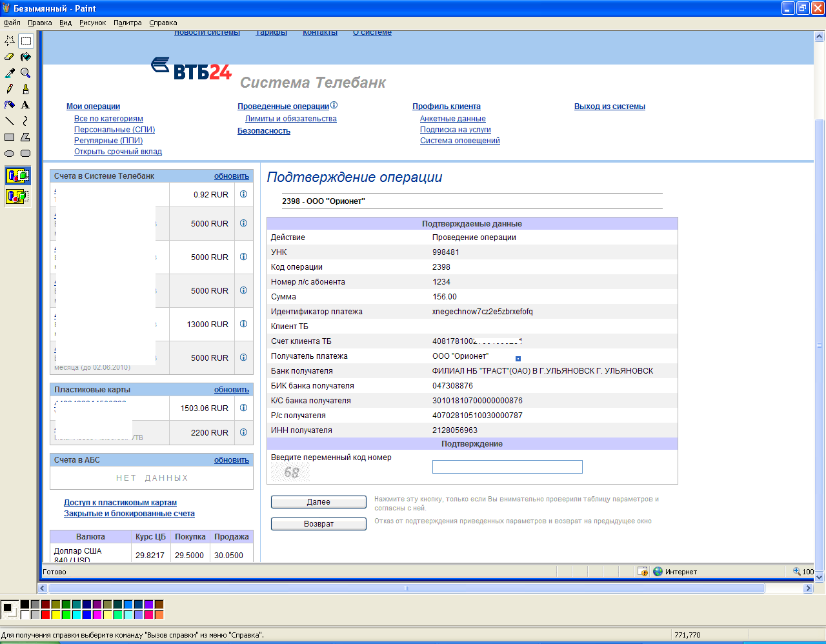
Task: Click the info icon beside 13000 RUR
Action: (x=243, y=324)
